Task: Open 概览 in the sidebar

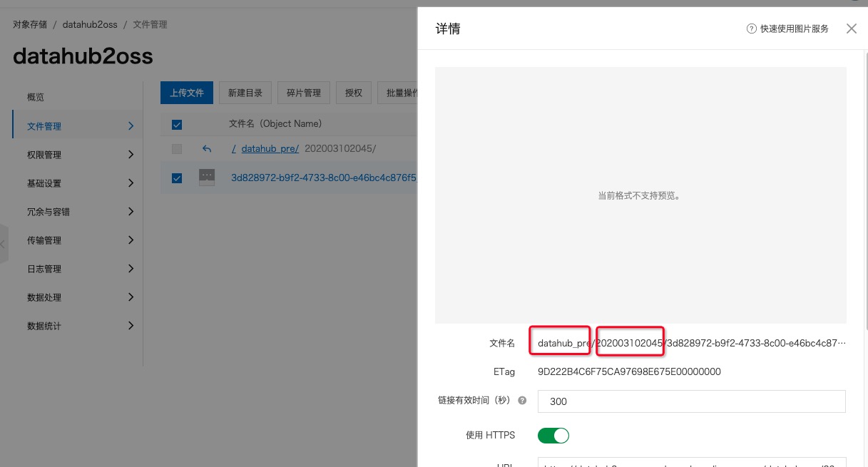Action: (36, 98)
